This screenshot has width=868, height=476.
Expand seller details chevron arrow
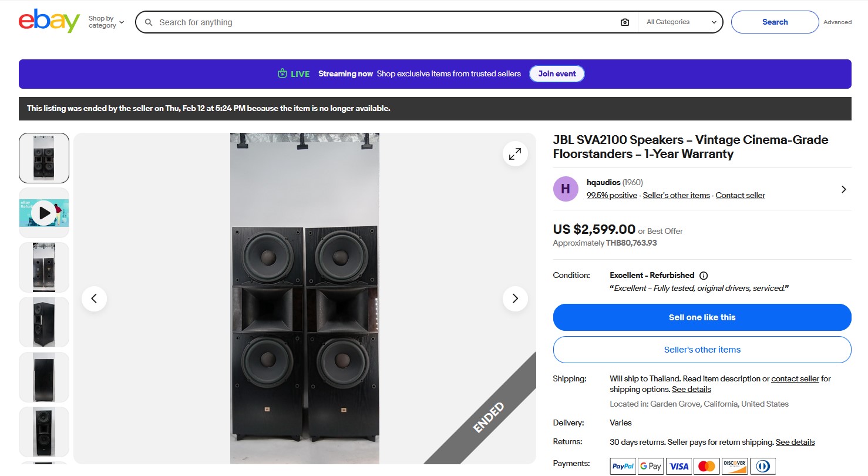[x=843, y=189]
